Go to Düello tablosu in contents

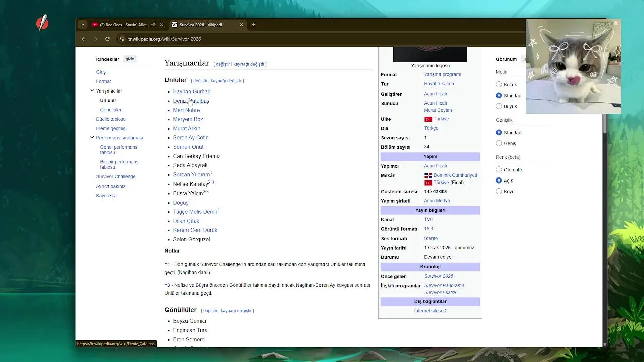111,119
